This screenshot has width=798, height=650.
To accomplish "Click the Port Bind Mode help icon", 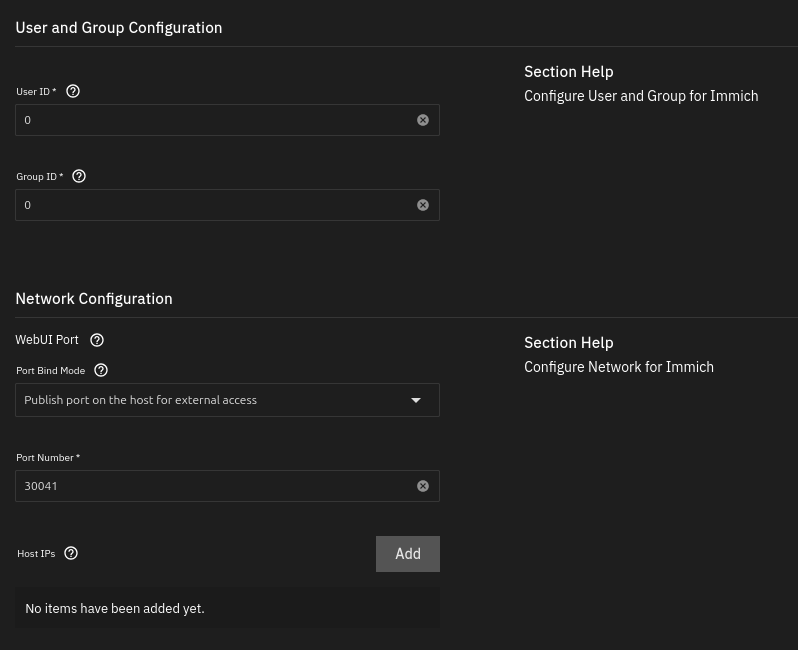I will pos(101,370).
